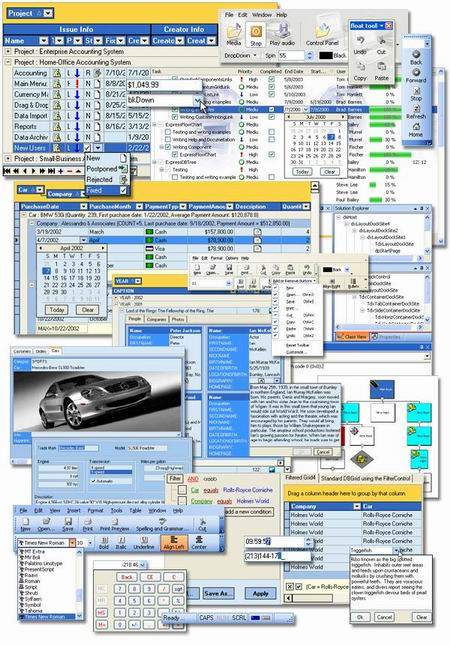Toggle the New item checkbox in Add/Remove buttons menu

(276, 288)
